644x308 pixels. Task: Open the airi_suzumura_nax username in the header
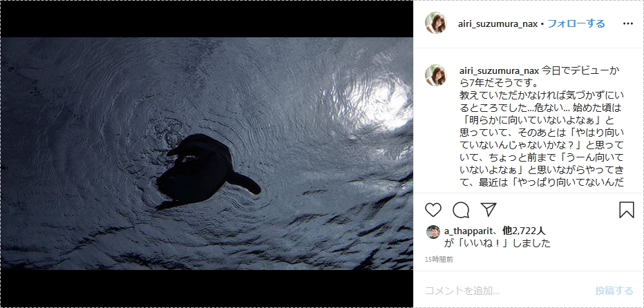pyautogui.click(x=498, y=23)
